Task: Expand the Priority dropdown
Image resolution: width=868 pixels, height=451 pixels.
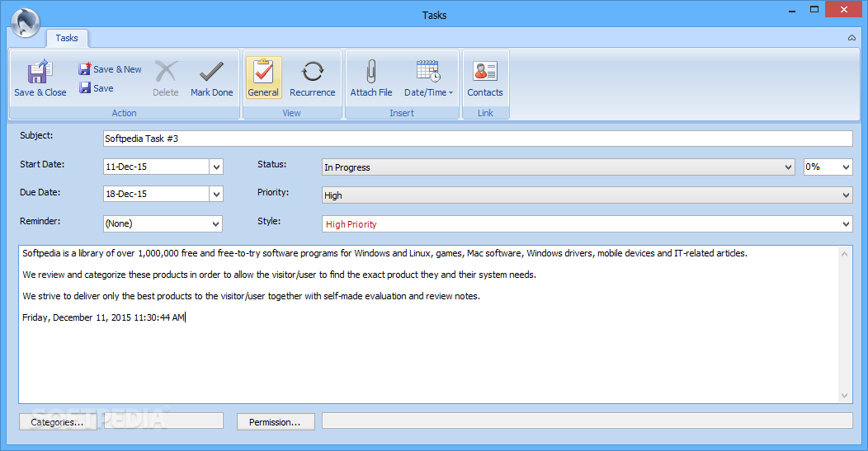Action: tap(846, 195)
